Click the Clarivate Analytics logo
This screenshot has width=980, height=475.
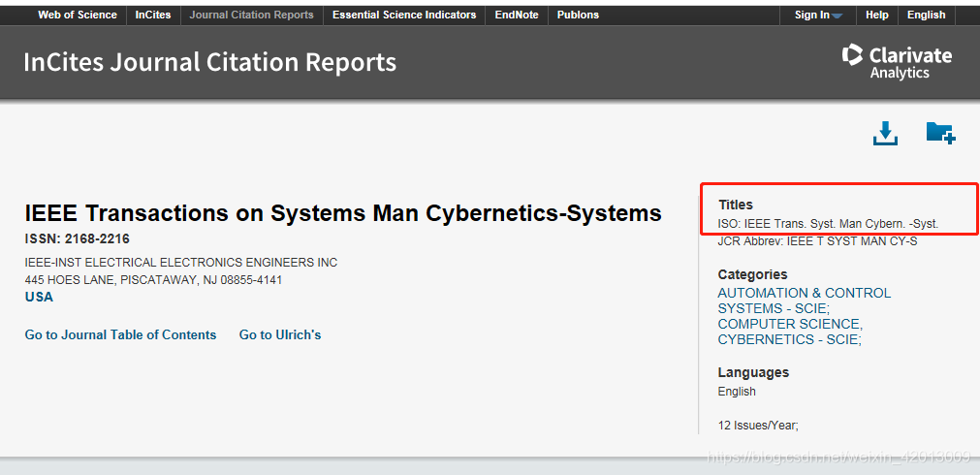click(897, 61)
